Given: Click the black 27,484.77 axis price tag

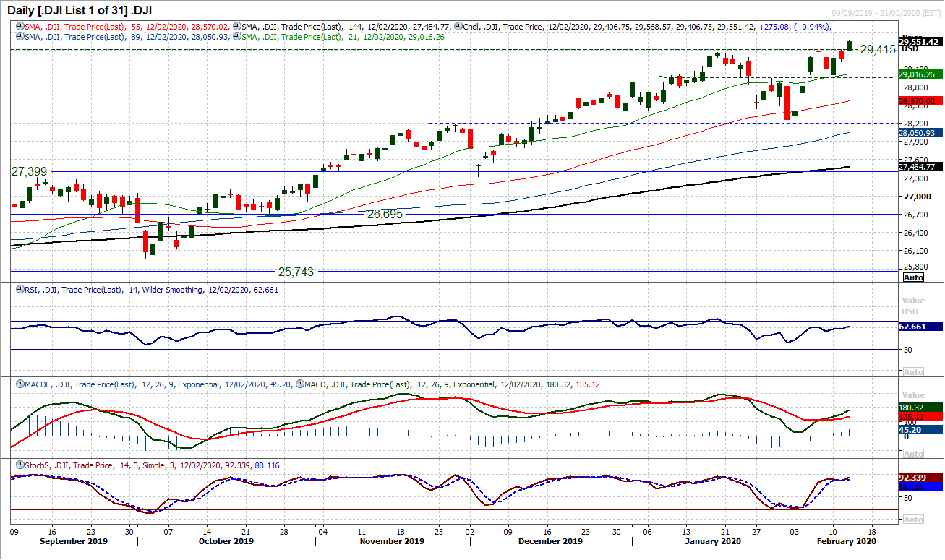Looking at the screenshot, I should (x=921, y=167).
